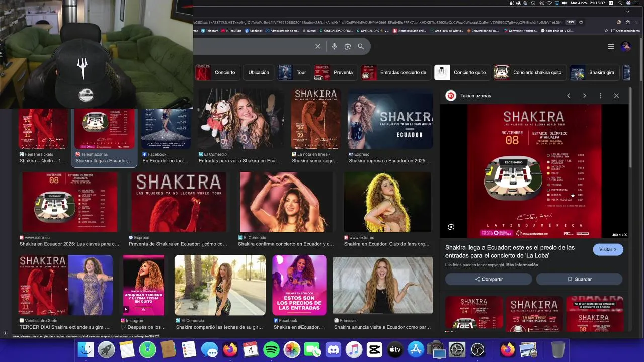This screenshot has height=362, width=644.
Task: Open Facebook ESTOS SON LOS PRECIOS thumbnail
Action: click(x=299, y=285)
